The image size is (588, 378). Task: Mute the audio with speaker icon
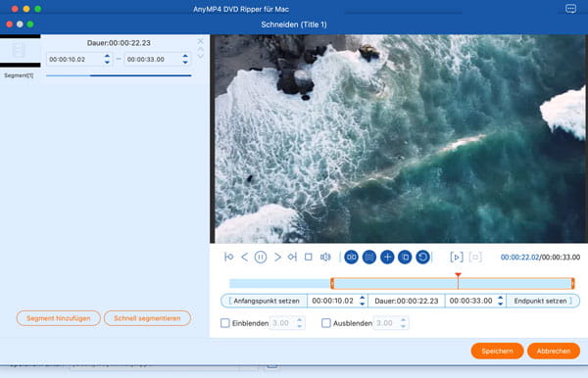tap(325, 257)
